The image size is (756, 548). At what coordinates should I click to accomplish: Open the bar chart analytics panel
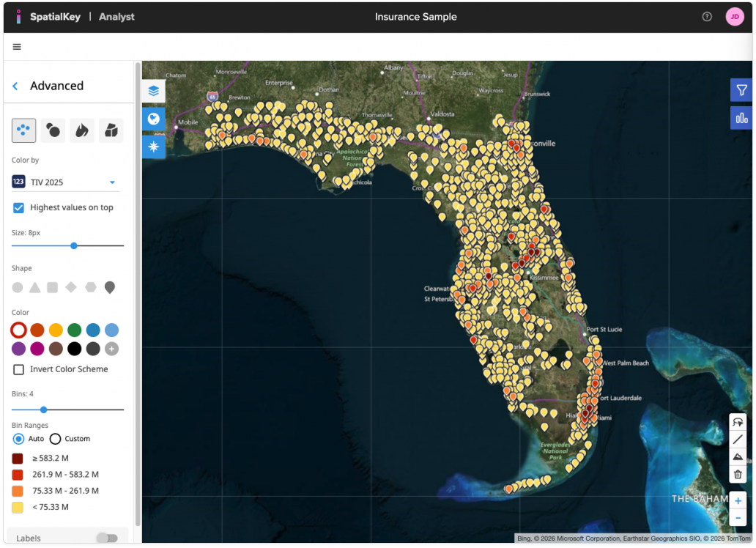pyautogui.click(x=741, y=117)
